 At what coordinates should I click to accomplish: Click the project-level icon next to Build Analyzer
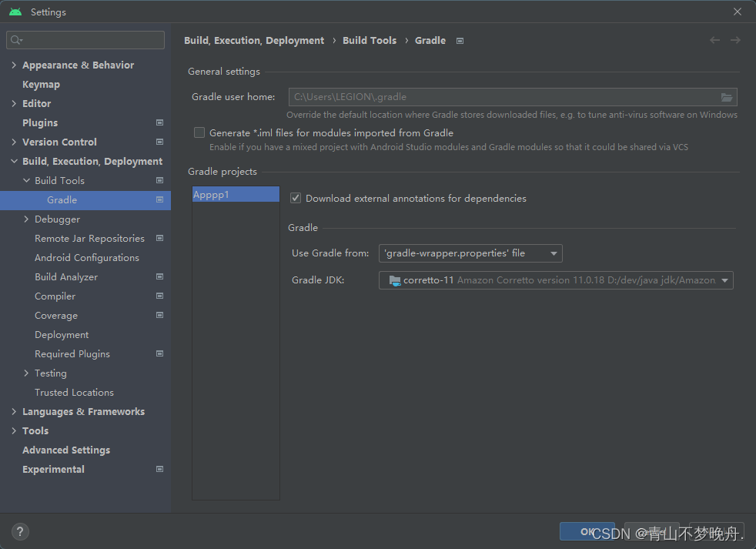tap(159, 277)
